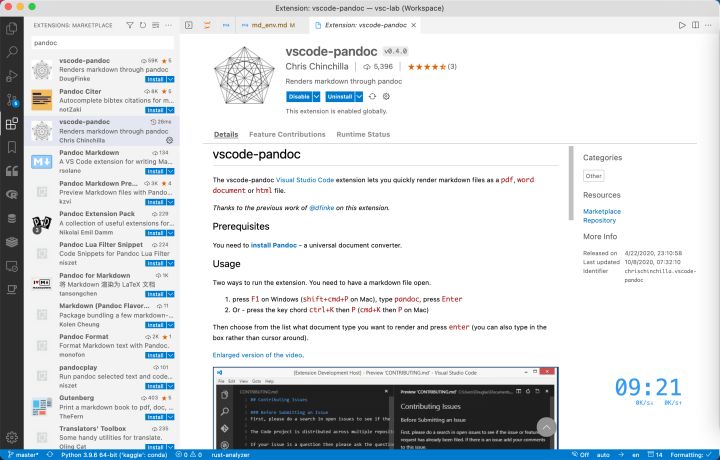
Task: Expand install options for Pandoc Extension Pack
Action: point(170,233)
